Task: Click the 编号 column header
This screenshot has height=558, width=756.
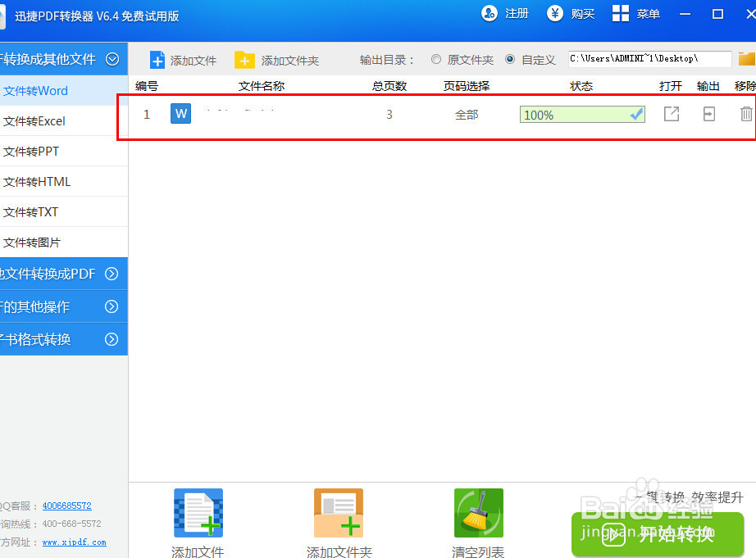Action: click(x=147, y=86)
